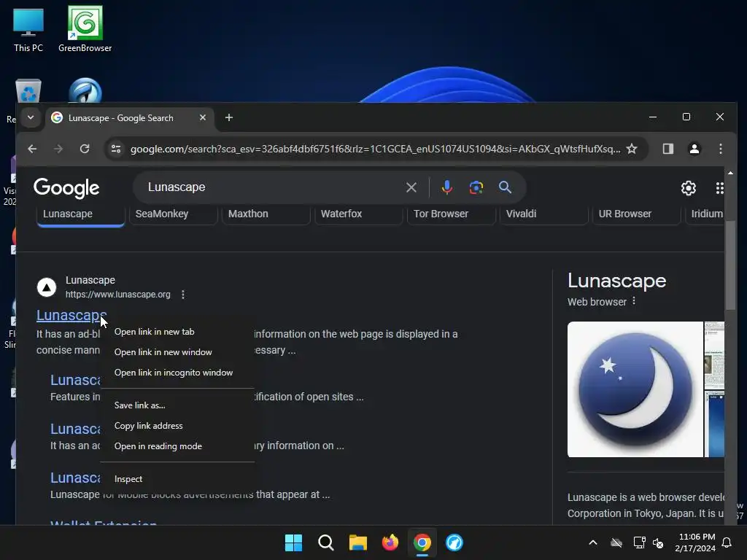The width and height of the screenshot is (747, 560).
Task: Click the Lunascape knowledge panel title
Action: click(616, 281)
